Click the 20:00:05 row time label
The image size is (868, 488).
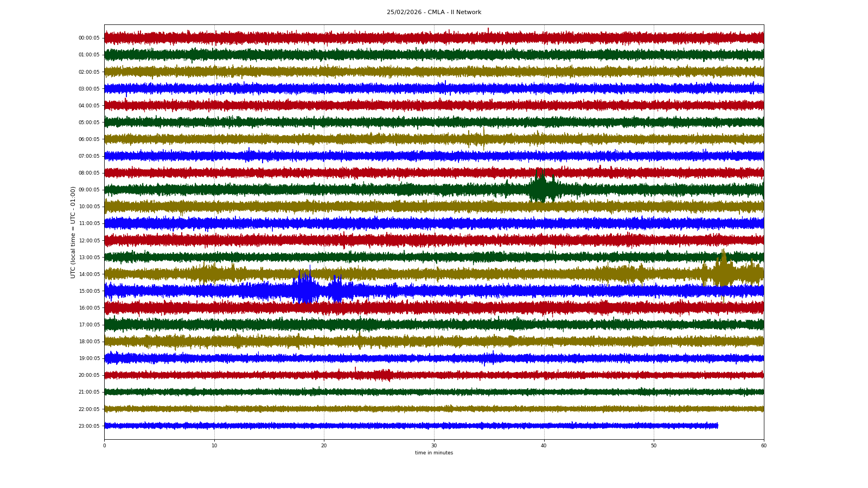click(x=89, y=375)
